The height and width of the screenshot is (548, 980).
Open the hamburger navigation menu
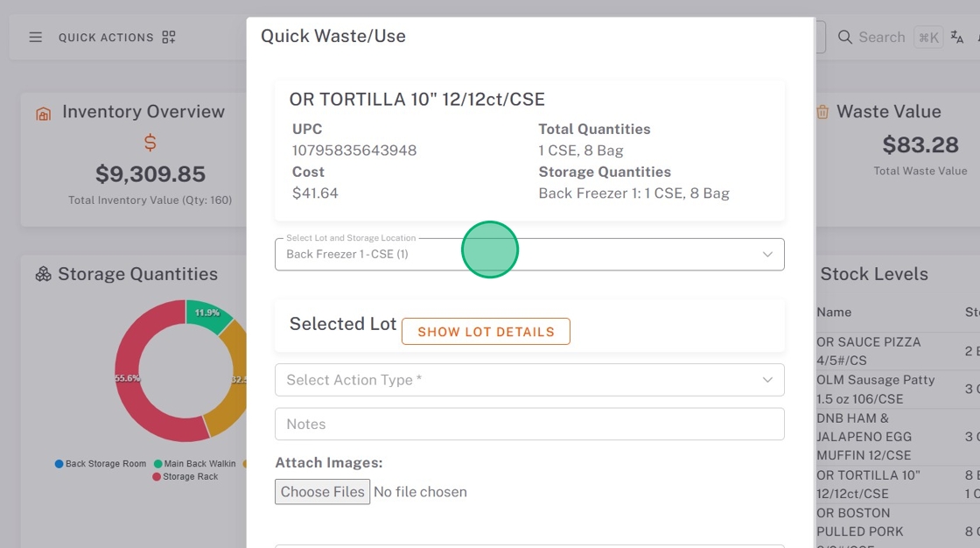(36, 38)
